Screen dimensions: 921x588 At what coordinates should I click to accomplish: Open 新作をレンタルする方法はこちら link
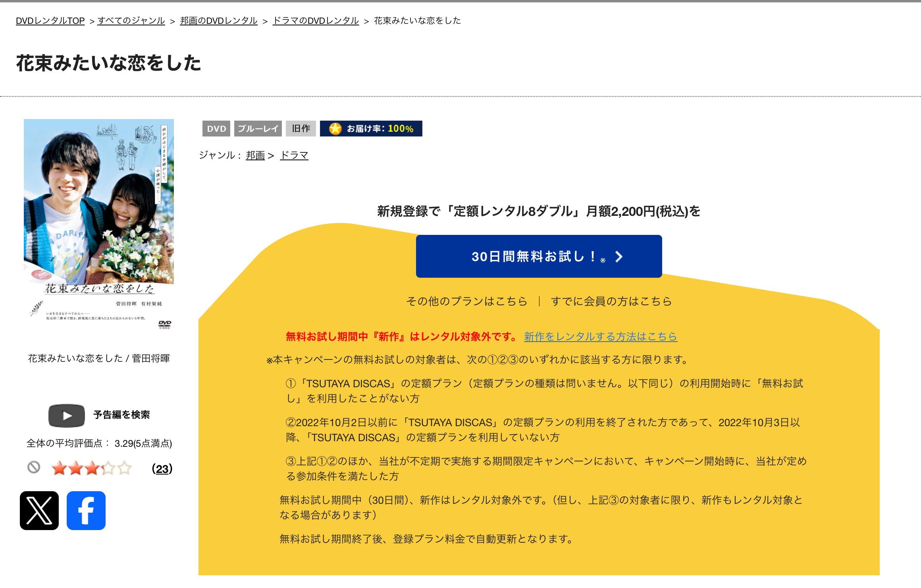coord(601,336)
